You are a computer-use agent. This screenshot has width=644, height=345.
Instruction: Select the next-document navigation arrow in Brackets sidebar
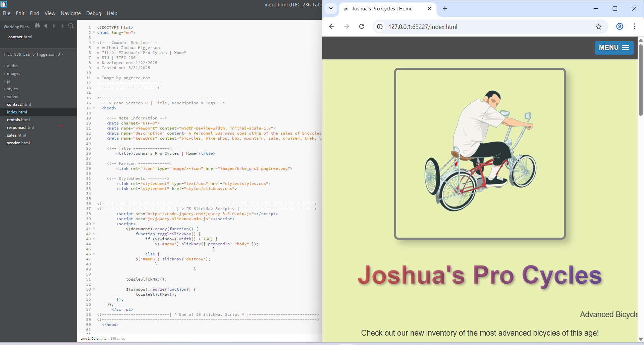54,26
